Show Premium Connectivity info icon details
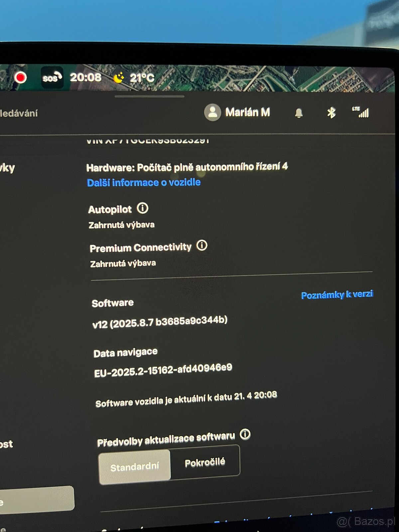Screen dimensions: 399x532 (x=202, y=246)
